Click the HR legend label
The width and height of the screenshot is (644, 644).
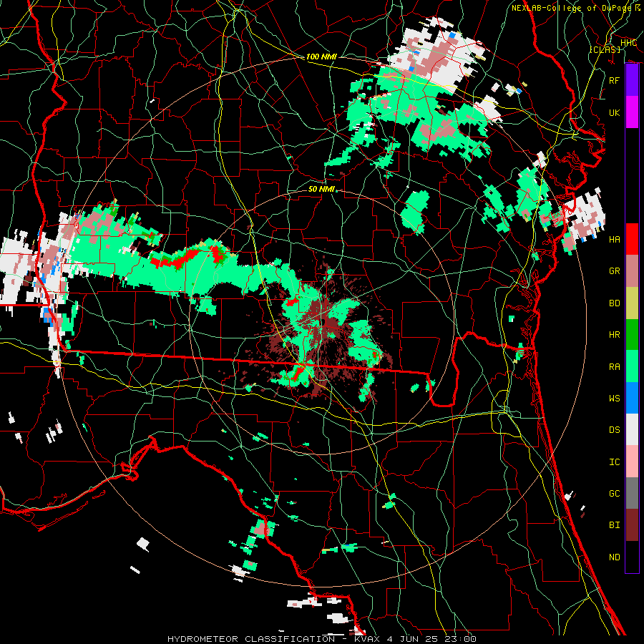614,335
